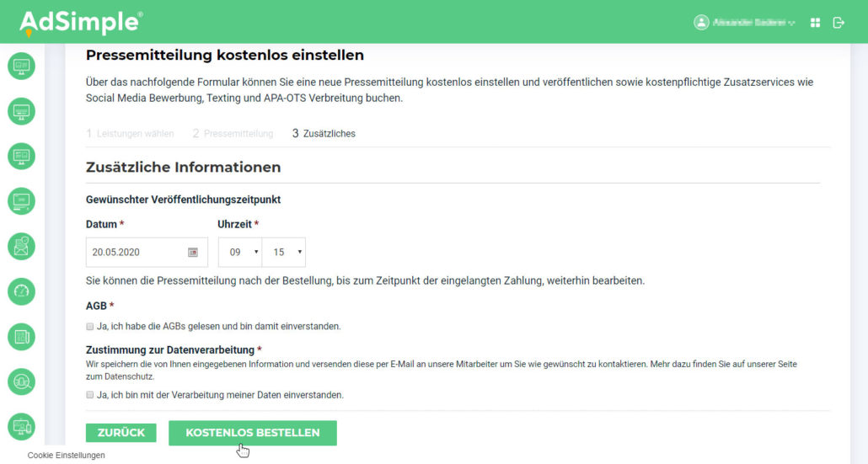Go to step 2 Pressemitteilung
Viewport: 868px width, 464px height.
[233, 133]
